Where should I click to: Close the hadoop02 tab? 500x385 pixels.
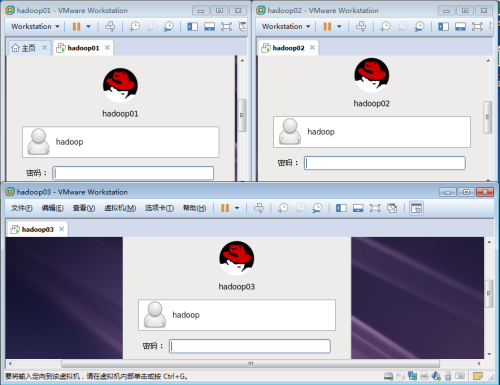312,48
